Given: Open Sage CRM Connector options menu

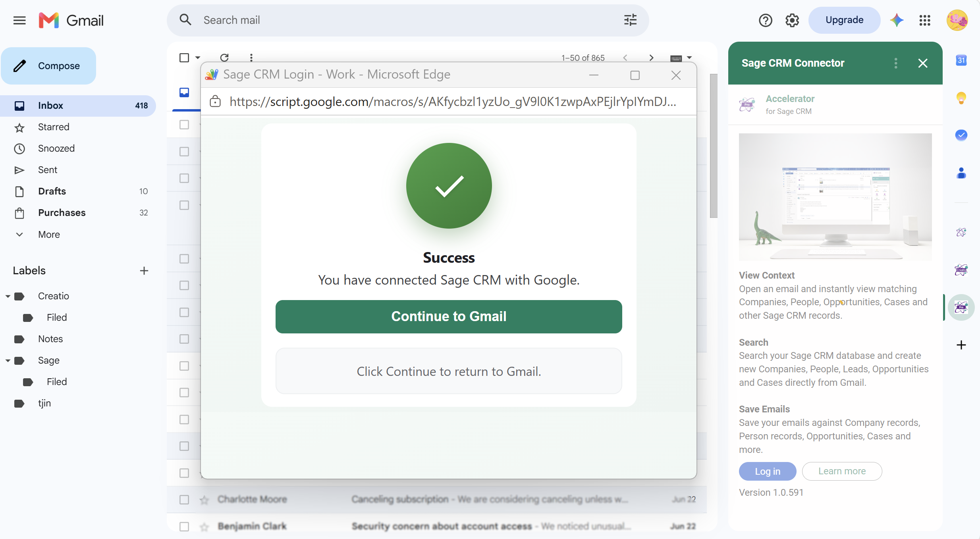Looking at the screenshot, I should (x=895, y=63).
